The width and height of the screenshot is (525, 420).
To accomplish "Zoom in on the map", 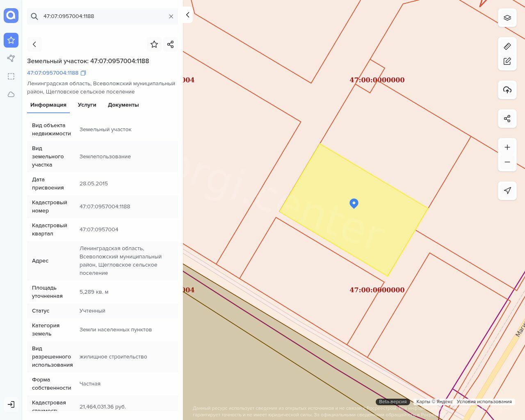I will click(507, 147).
